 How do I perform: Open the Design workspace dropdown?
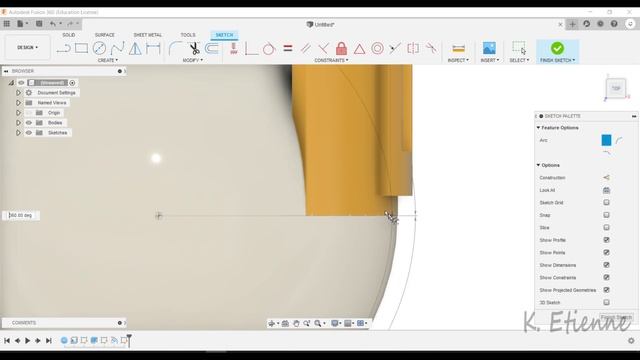27,48
